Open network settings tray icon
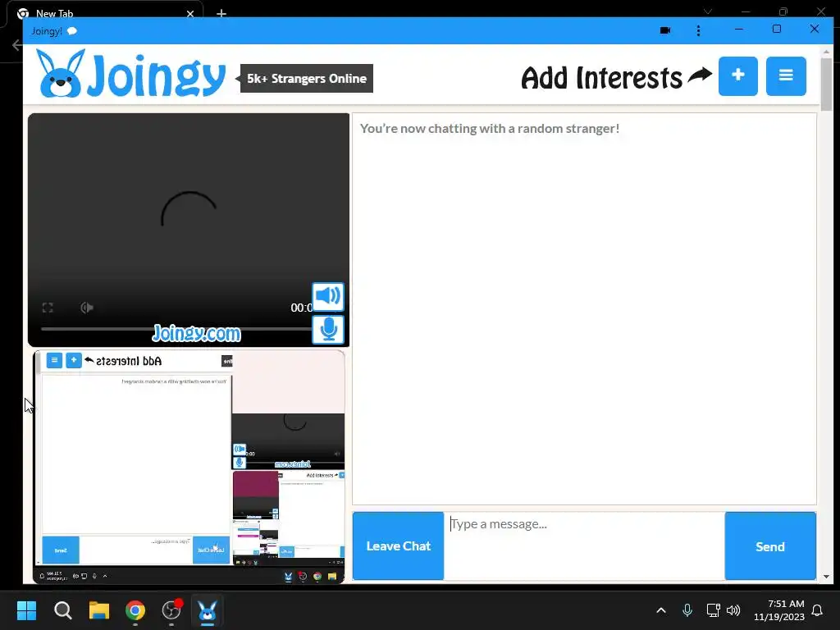Image resolution: width=840 pixels, height=630 pixels. coord(713,610)
